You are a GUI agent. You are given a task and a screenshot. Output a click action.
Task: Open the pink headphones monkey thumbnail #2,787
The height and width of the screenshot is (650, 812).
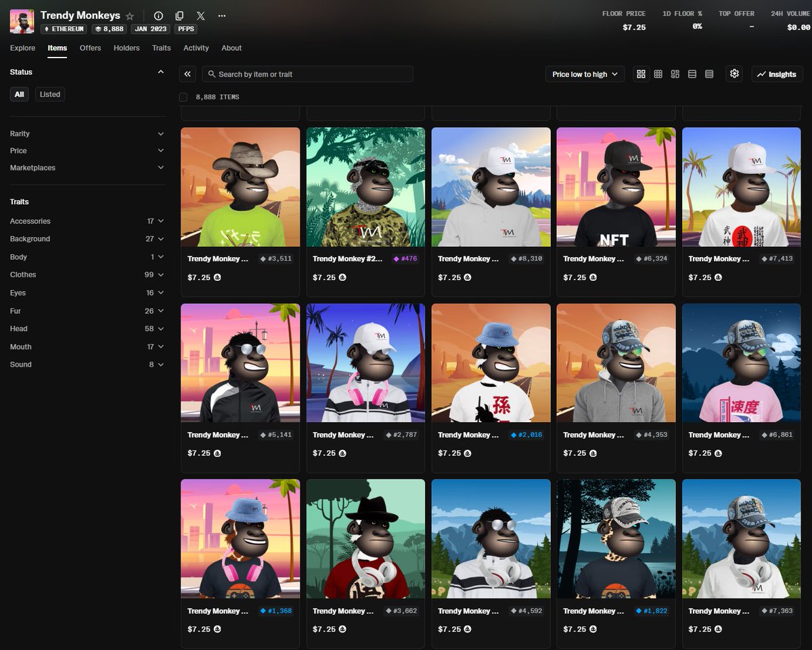coord(365,363)
